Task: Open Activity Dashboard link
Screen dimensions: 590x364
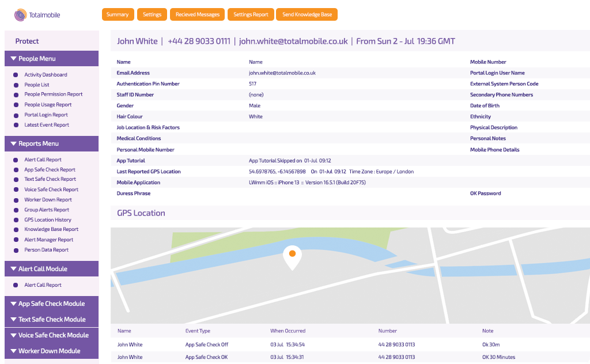Action: pyautogui.click(x=46, y=75)
